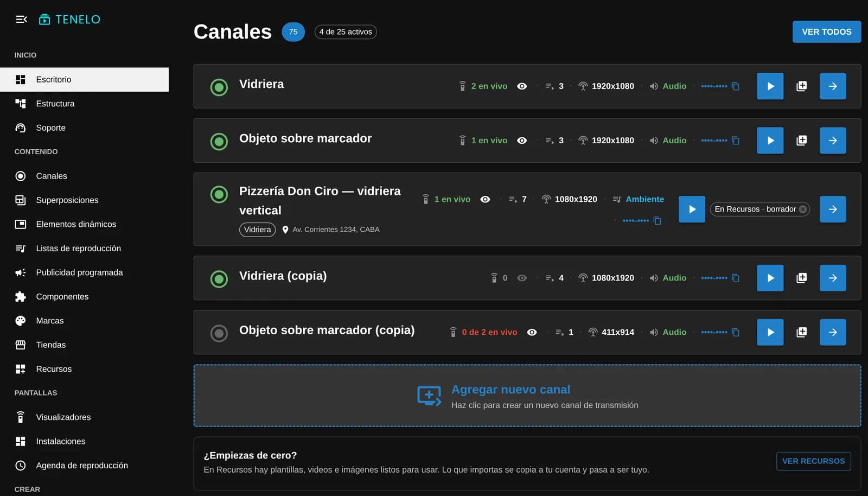Screen dimensions: 868x496
Task: Click Ambiente label in Pizzería row
Action: pos(644,199)
